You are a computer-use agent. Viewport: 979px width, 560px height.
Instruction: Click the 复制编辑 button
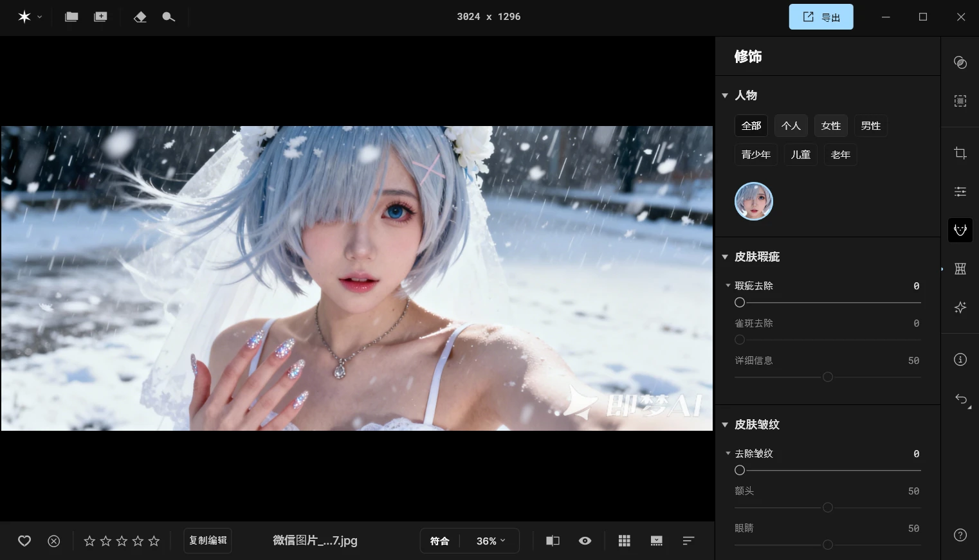click(208, 541)
